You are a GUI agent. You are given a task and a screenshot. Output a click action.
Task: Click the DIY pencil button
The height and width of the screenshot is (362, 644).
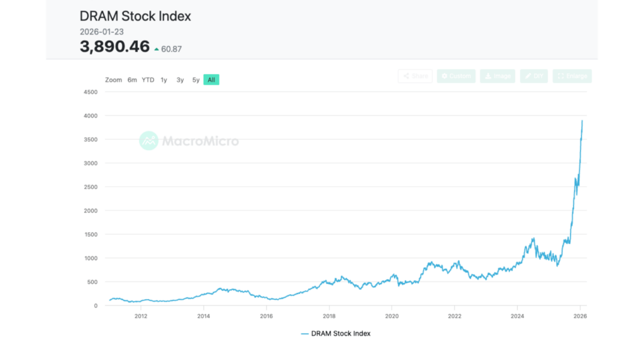[x=533, y=76]
